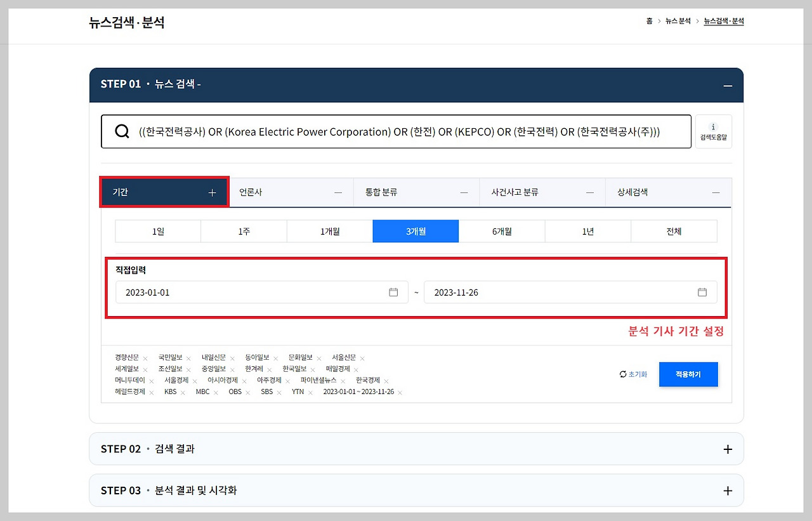Open the 사건사고 분류 filter tab

click(x=542, y=192)
